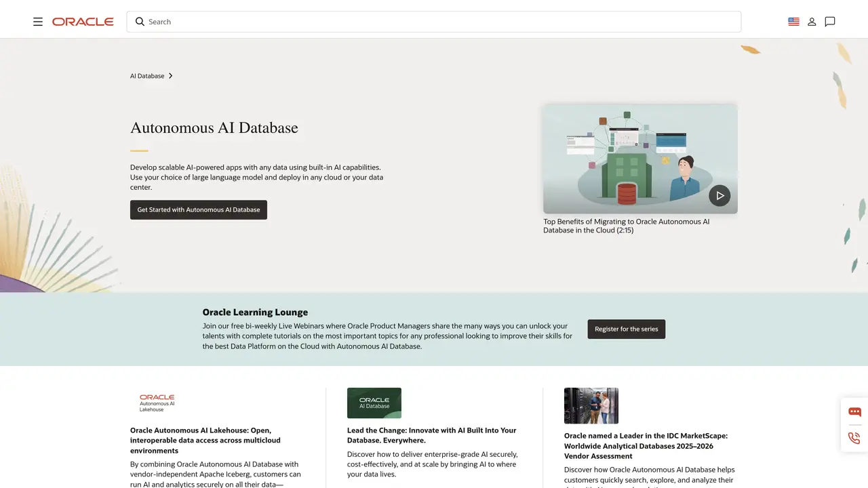Open the floating phone call icon
This screenshot has height=488, width=868.
[x=854, y=438]
